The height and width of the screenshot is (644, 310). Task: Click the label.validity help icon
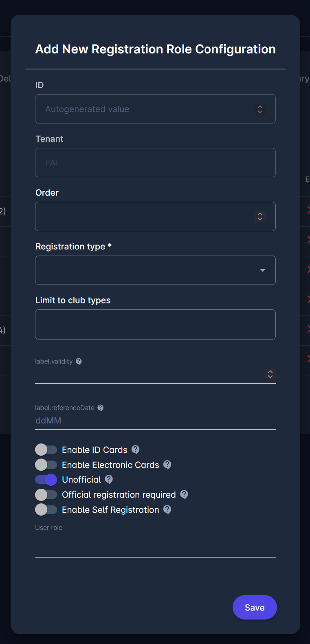click(79, 361)
